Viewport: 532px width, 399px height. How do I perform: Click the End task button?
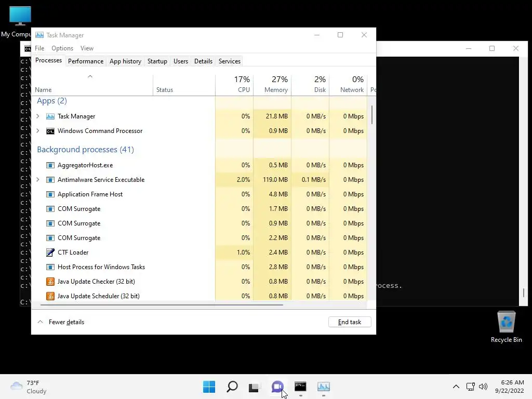pos(350,322)
